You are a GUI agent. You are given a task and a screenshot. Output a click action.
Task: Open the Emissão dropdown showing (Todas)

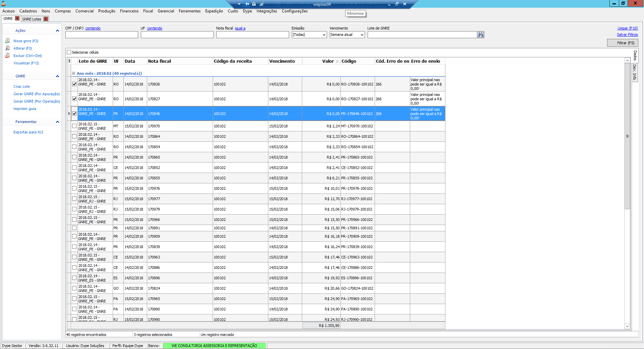coord(309,35)
